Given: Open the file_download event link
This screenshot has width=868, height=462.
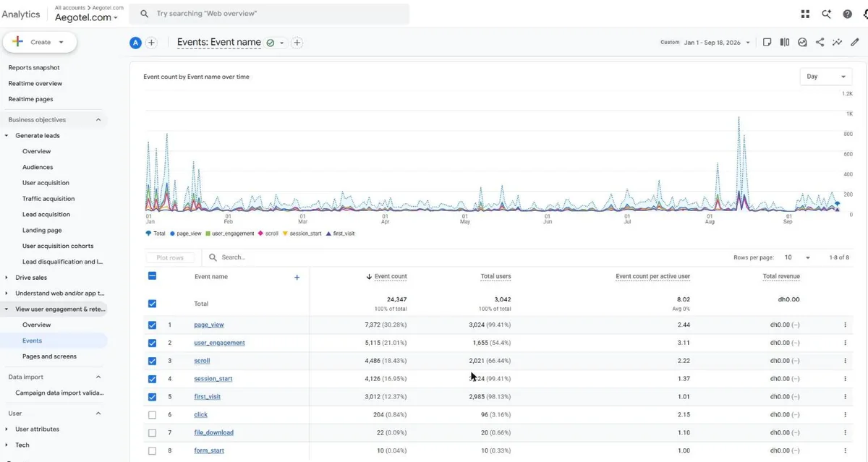Looking at the screenshot, I should [x=213, y=433].
